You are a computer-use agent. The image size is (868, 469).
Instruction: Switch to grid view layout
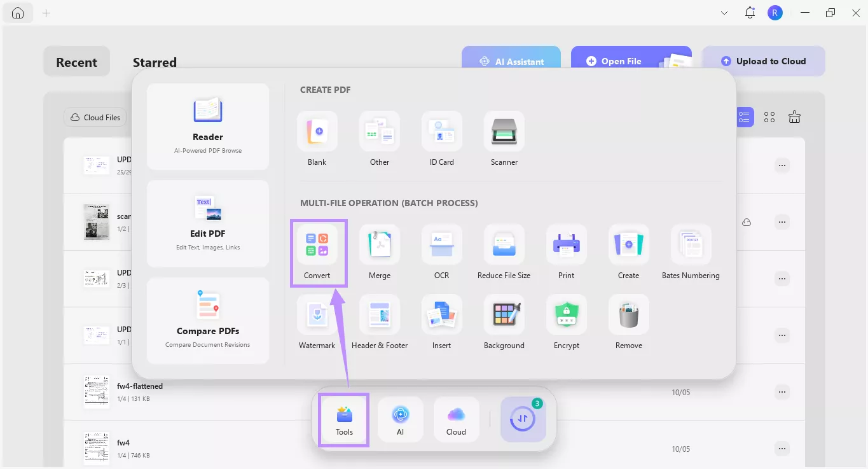[x=769, y=116]
